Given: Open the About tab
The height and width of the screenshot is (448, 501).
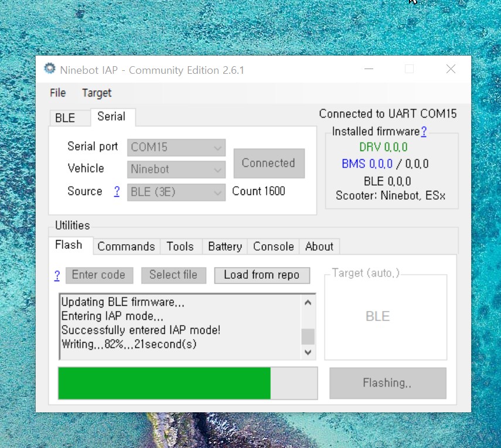Looking at the screenshot, I should pyautogui.click(x=319, y=247).
